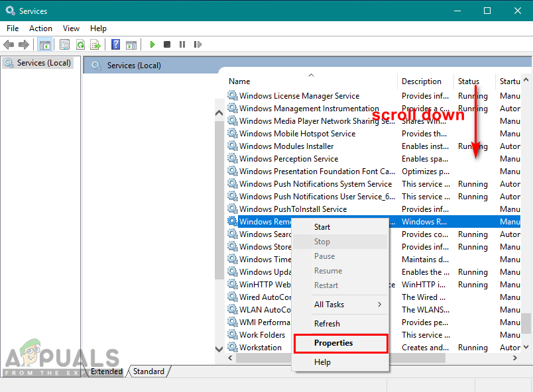Viewport: 533px width, 392px height.
Task: Sort by the Name column header
Action: (x=311, y=81)
